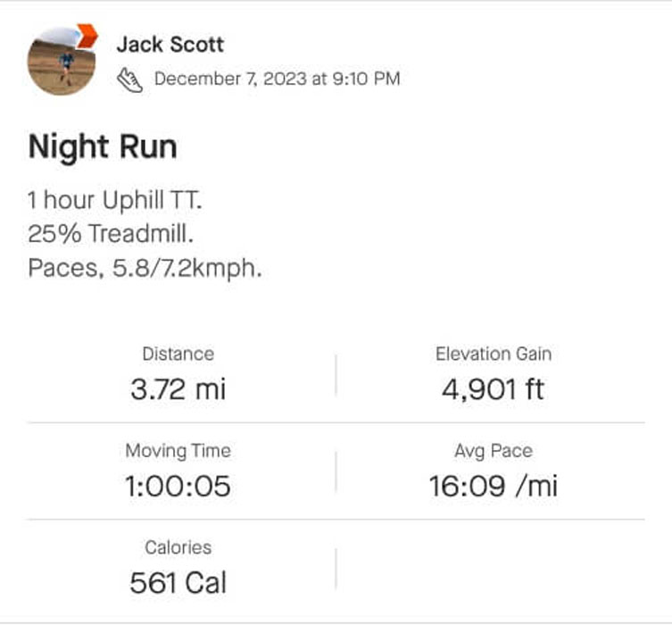Image resolution: width=672 pixels, height=625 pixels.
Task: Select the 561 Cal value
Action: point(178,583)
